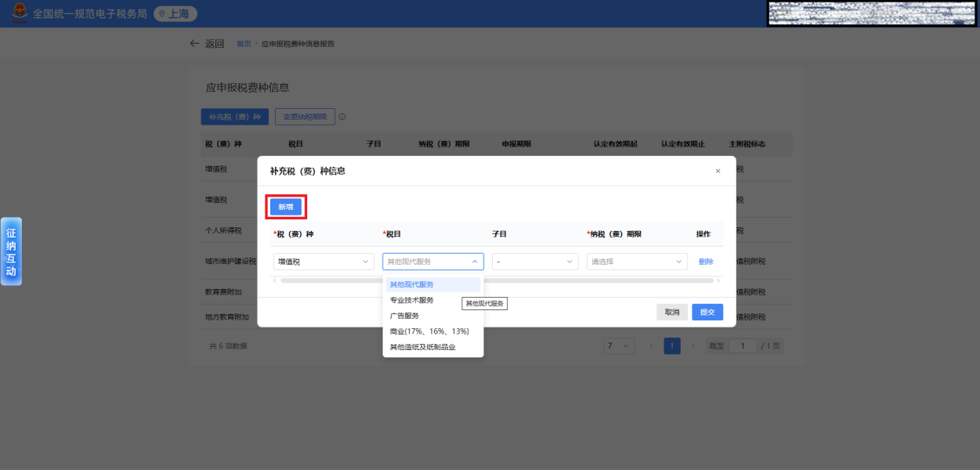This screenshot has height=470, width=980.
Task: Open the 征纳互动 side panel
Action: coord(11,251)
